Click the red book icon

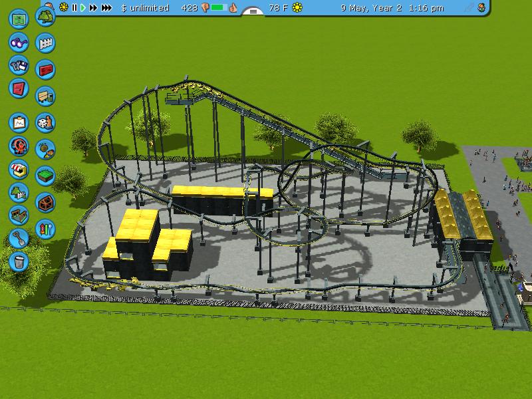coord(19,88)
